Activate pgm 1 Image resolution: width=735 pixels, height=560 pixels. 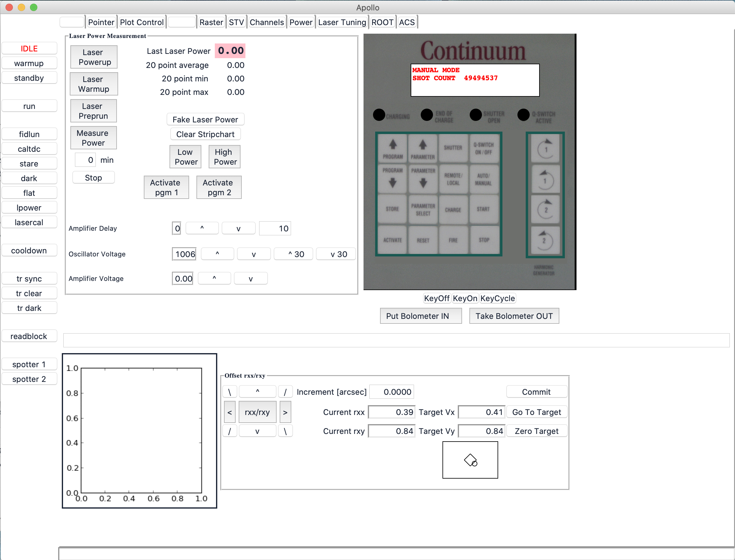(166, 187)
